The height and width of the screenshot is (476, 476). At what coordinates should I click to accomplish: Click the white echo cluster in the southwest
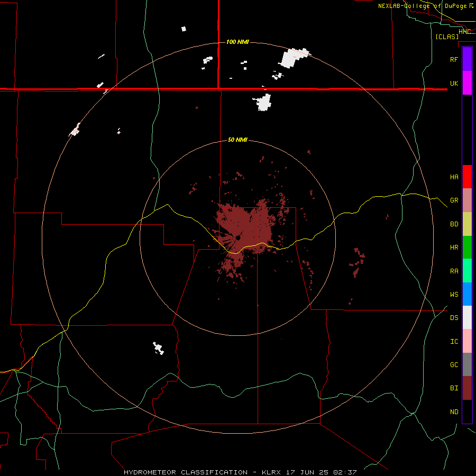[158, 348]
